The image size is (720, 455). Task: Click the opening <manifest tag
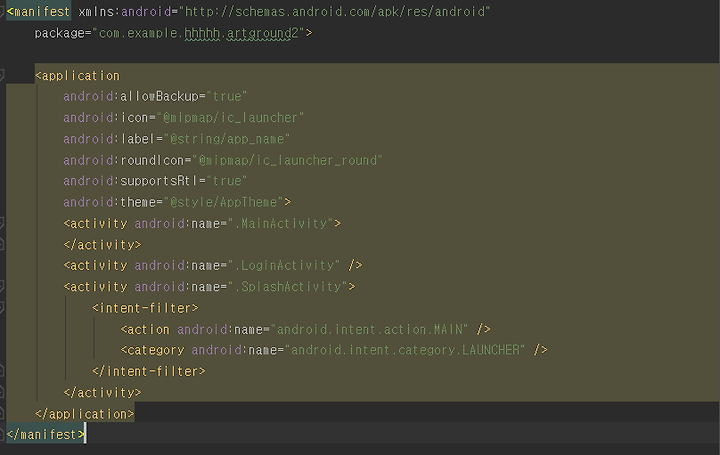click(x=39, y=11)
